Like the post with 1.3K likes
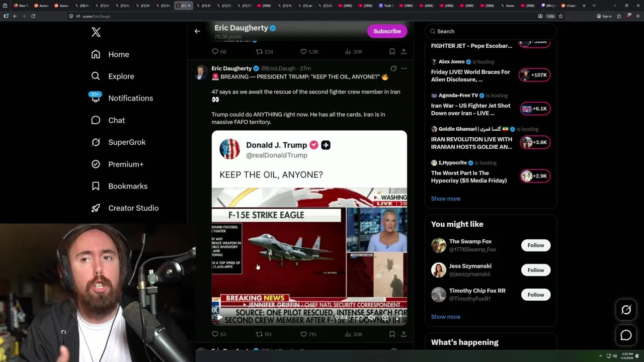 click(x=309, y=51)
